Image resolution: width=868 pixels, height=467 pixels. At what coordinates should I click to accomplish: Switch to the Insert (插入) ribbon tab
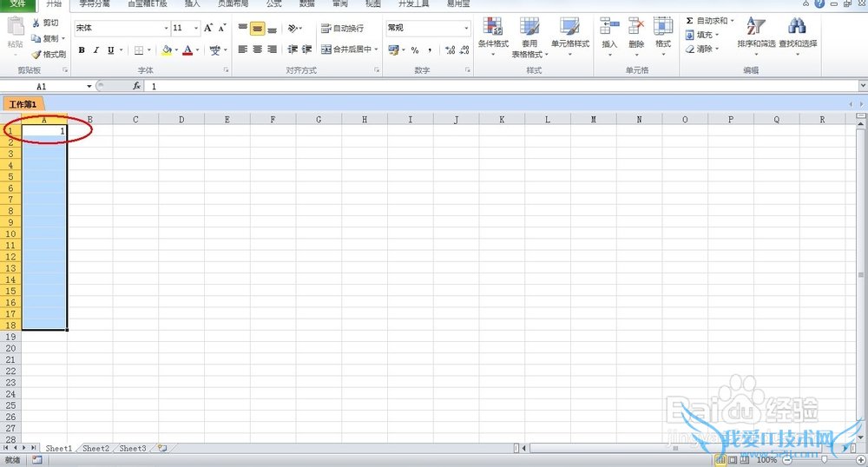click(x=192, y=3)
